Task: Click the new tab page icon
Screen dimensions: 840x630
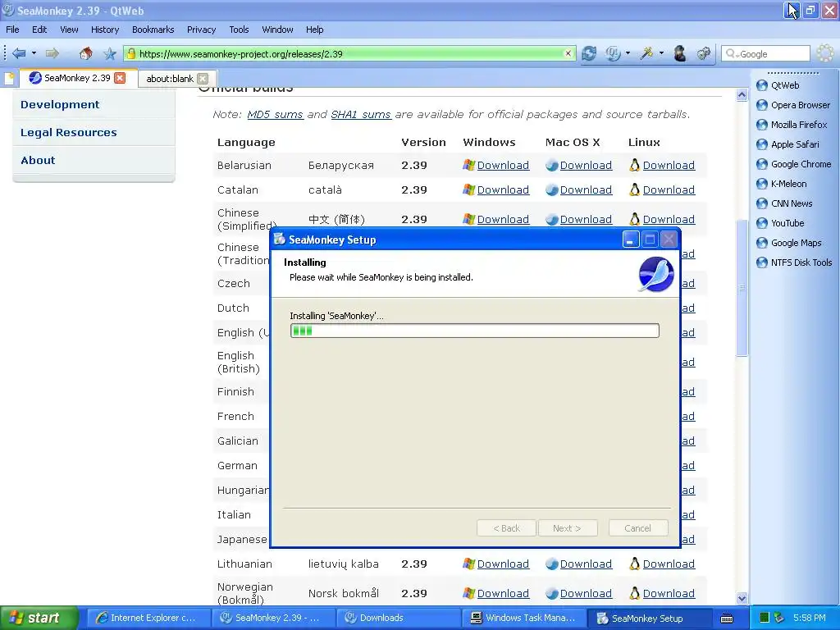Action: coord(9,78)
